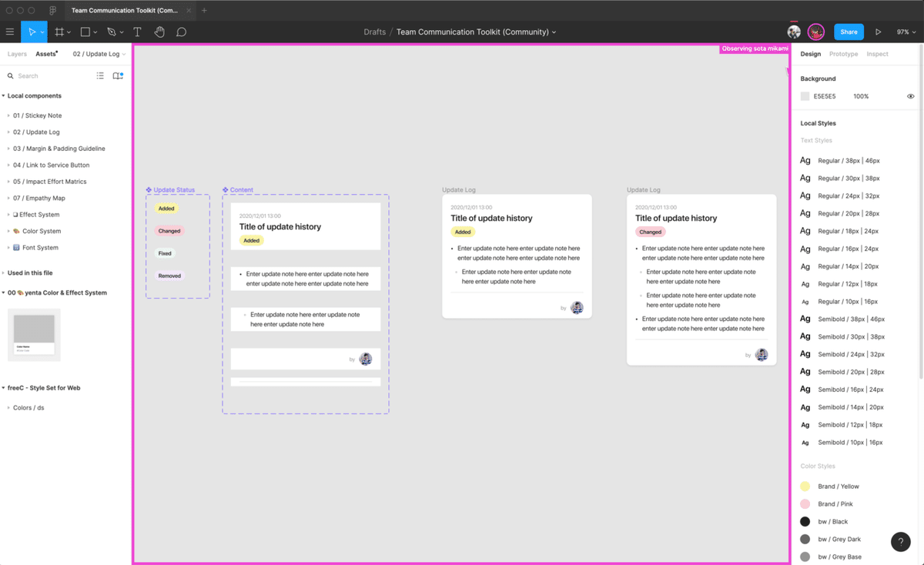Click the Present play icon
The height and width of the screenshot is (565, 924).
coord(878,32)
